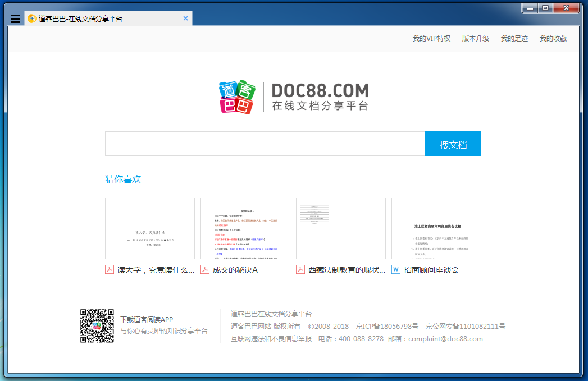Open thumbnail of 西藏法制教育的现状 document
The width and height of the screenshot is (588, 381).
pos(341,228)
